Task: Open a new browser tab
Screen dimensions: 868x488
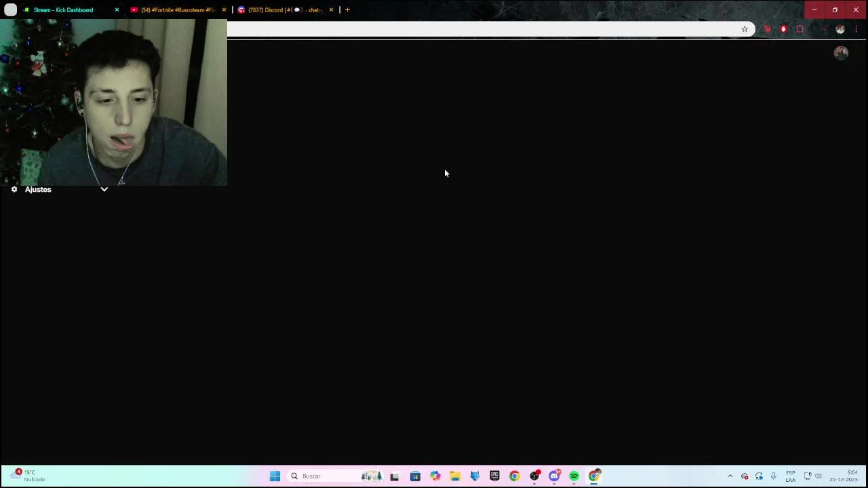Action: click(347, 10)
